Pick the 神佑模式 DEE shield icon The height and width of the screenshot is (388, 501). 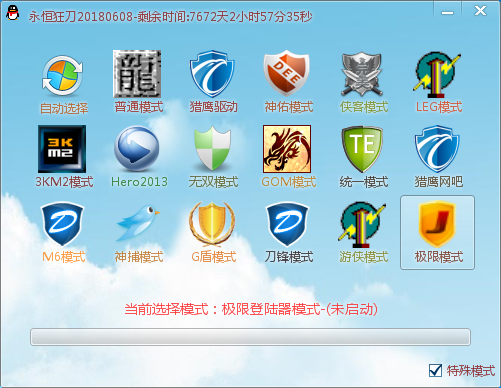pyautogui.click(x=287, y=74)
